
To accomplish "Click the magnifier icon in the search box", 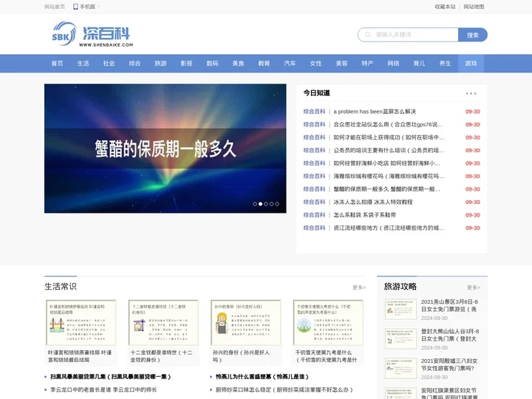I will [x=368, y=35].
